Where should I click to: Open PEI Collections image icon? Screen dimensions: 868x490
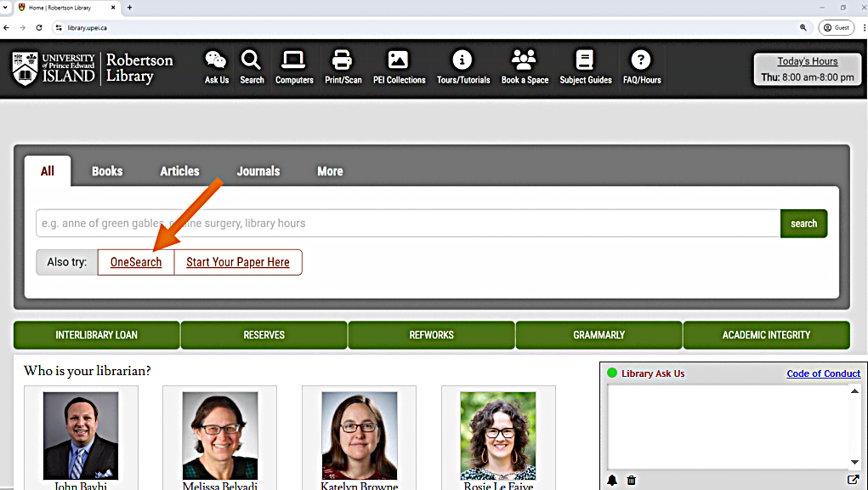398,60
